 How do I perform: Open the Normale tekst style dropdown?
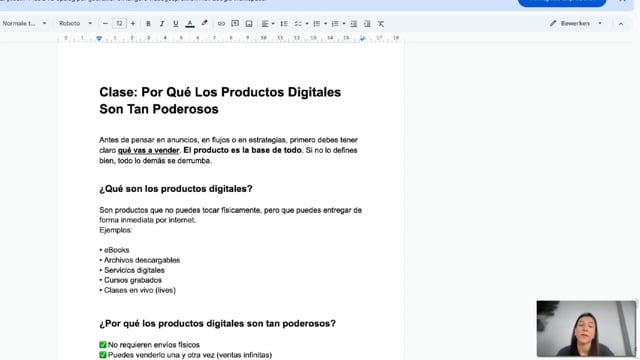pos(24,23)
